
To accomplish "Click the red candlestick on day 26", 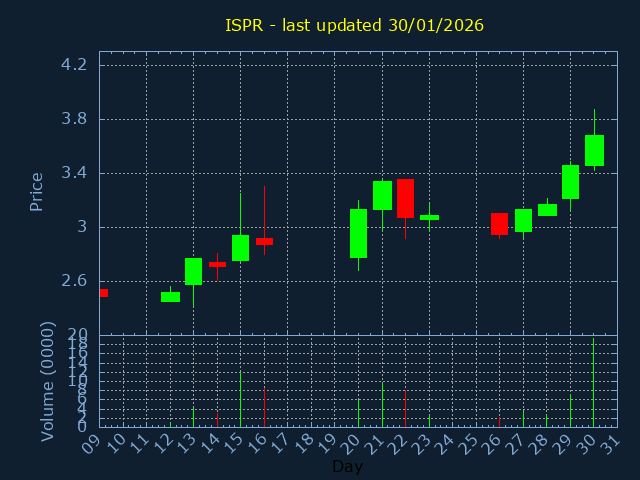I will (x=499, y=224).
